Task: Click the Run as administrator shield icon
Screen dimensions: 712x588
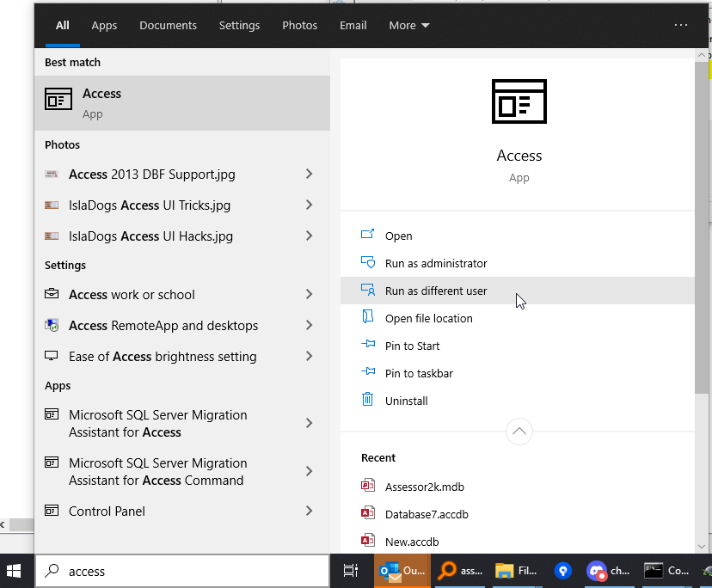Action: [x=367, y=262]
